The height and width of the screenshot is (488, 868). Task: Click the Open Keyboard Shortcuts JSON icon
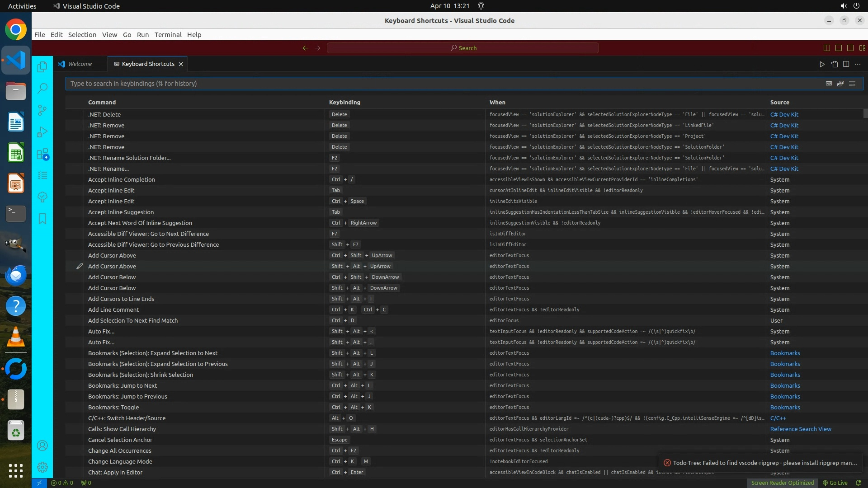pyautogui.click(x=834, y=64)
